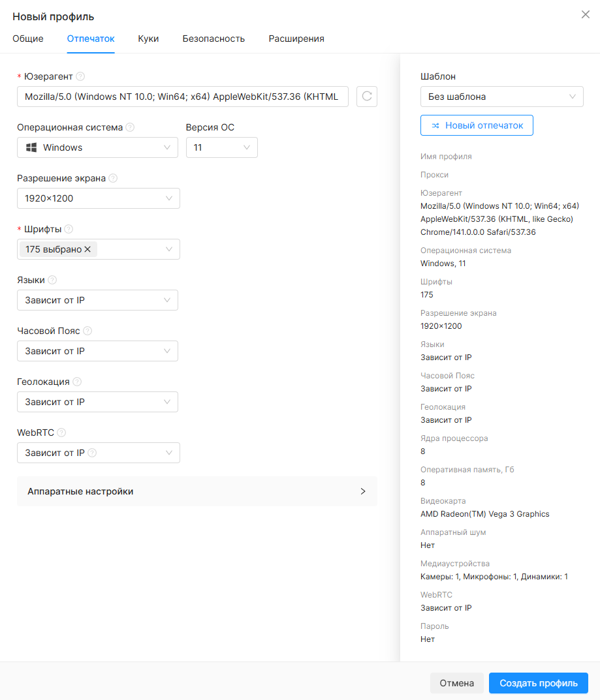The image size is (600, 700).
Task: Click the Создать профиль button
Action: pyautogui.click(x=539, y=683)
